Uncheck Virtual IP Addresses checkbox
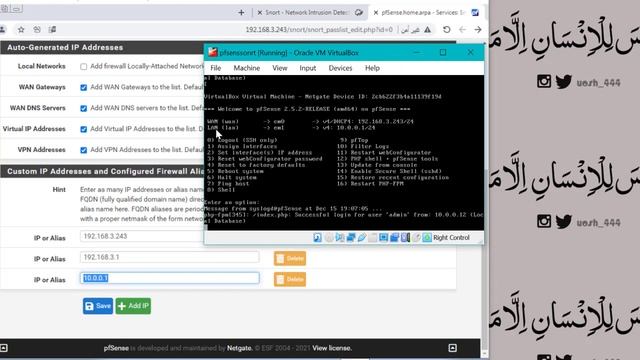640x360 pixels. pyautogui.click(x=84, y=129)
